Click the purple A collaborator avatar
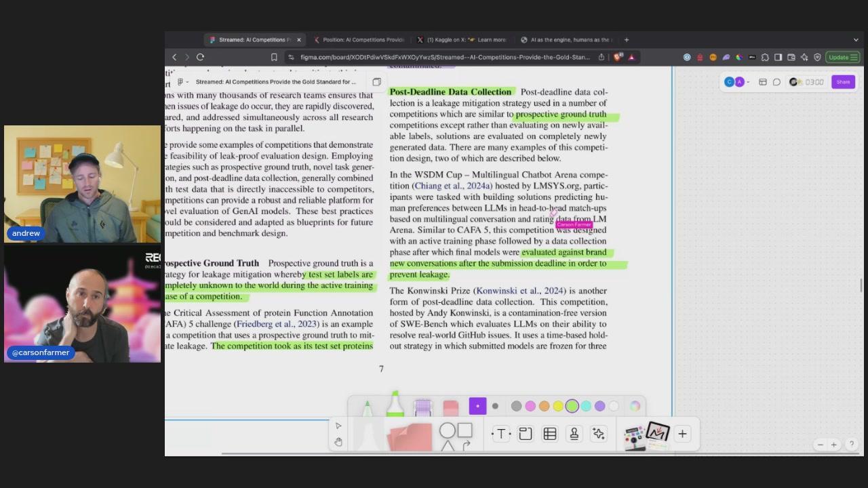This screenshot has width=868, height=488. (739, 82)
